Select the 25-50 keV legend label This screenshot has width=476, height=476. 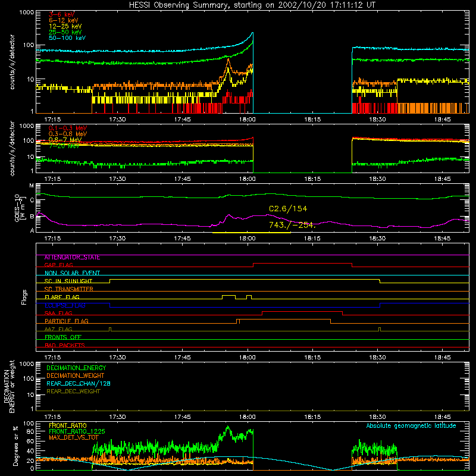[65, 32]
